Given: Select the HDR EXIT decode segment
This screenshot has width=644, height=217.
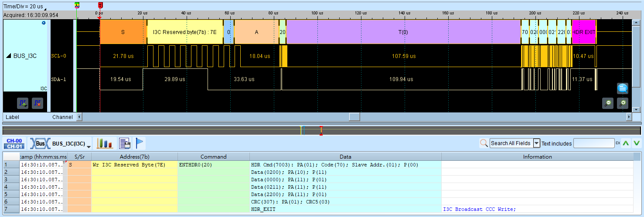Looking at the screenshot, I should click(x=584, y=32).
